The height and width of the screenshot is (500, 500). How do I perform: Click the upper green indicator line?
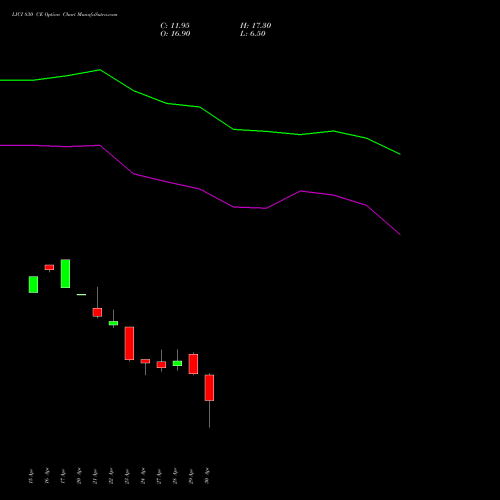coord(200,107)
